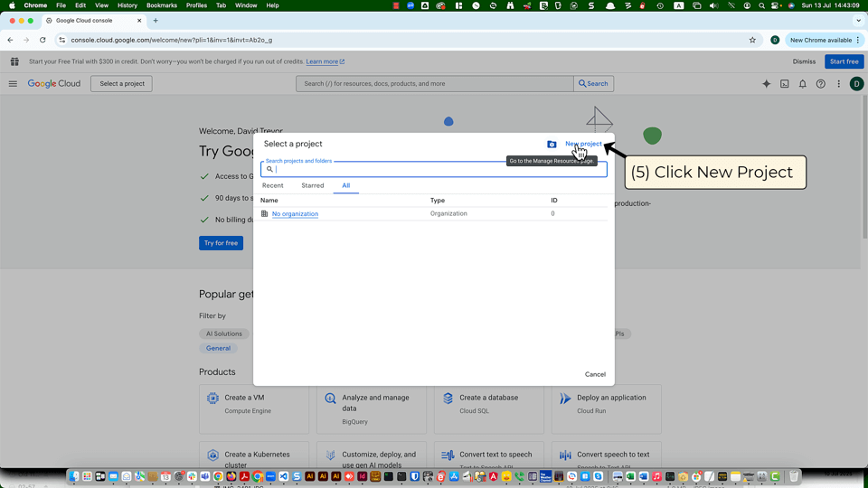Click the Create a VM Compute Engine icon
The image size is (868, 488).
212,398
